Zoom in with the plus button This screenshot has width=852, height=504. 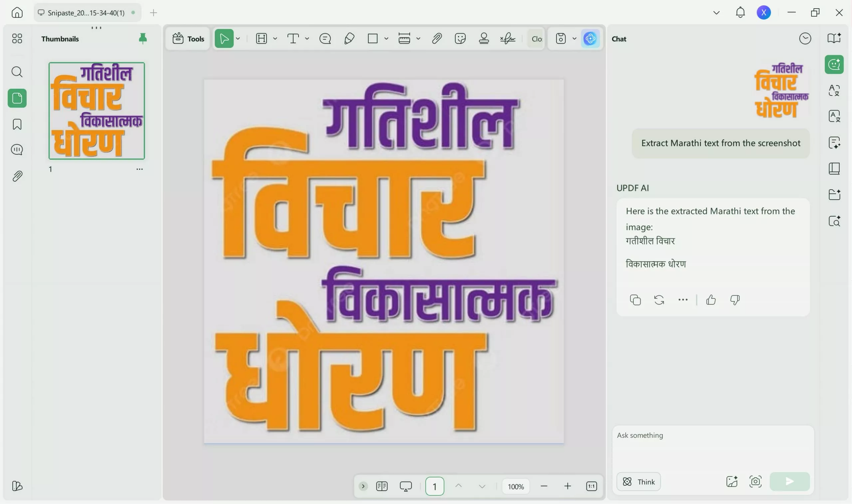pyautogui.click(x=568, y=486)
